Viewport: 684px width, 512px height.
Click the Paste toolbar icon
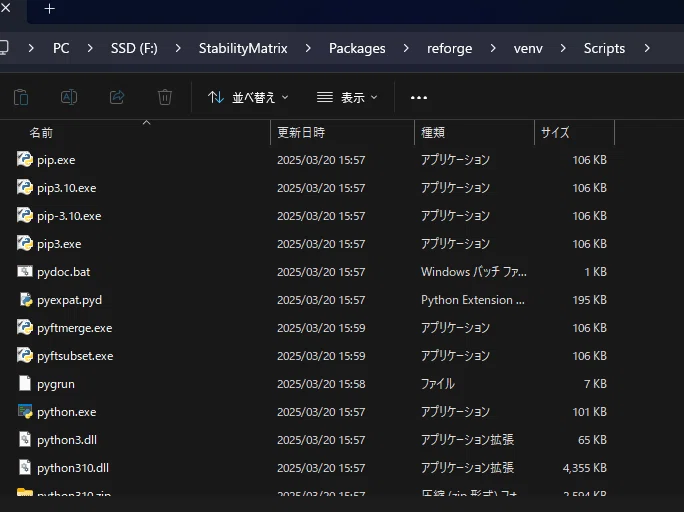(21, 97)
